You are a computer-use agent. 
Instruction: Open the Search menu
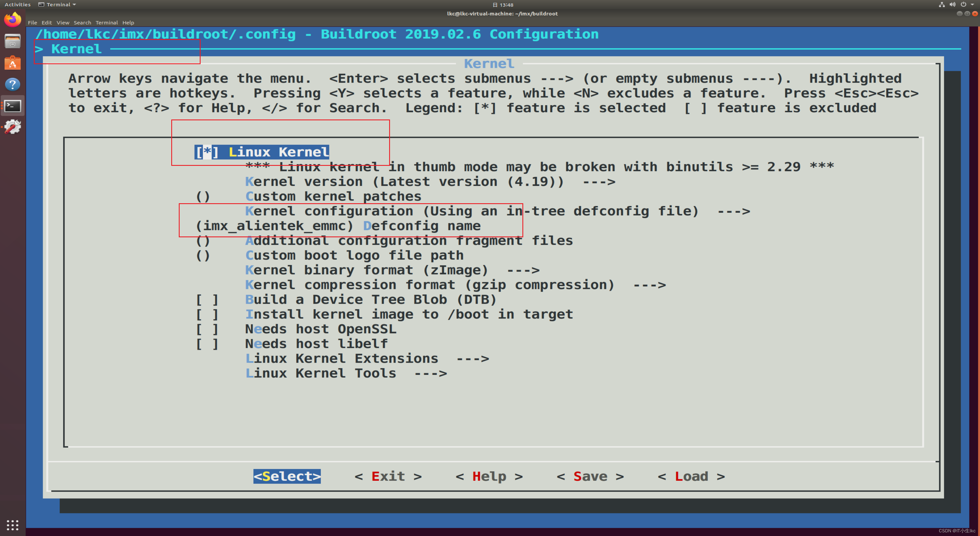point(82,23)
